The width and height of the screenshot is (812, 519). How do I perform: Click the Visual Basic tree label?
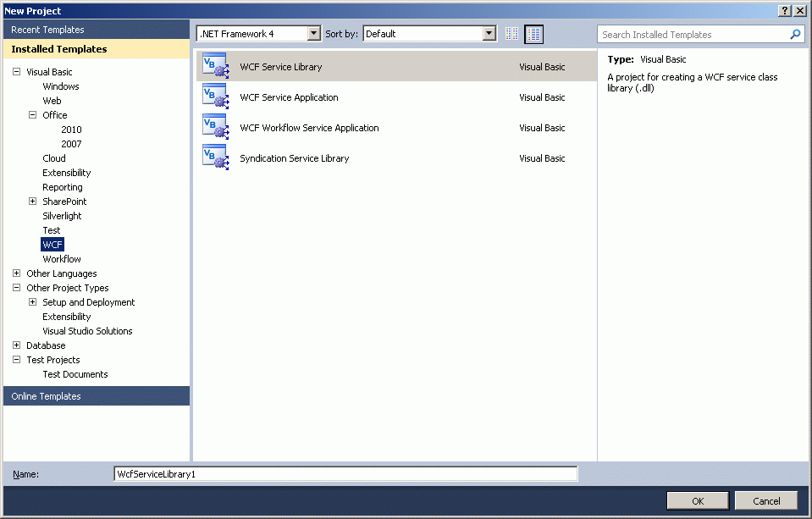point(49,72)
